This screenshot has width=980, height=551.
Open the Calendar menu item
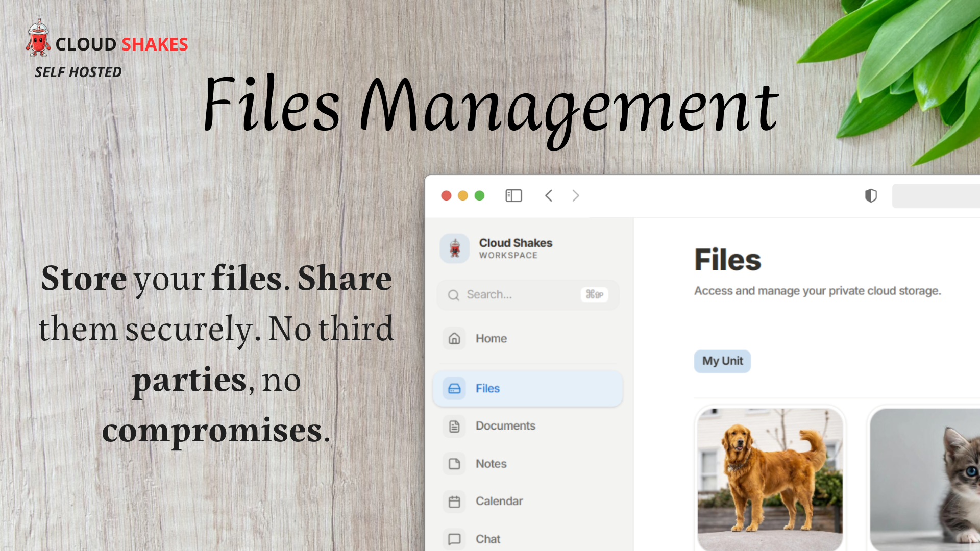point(499,502)
